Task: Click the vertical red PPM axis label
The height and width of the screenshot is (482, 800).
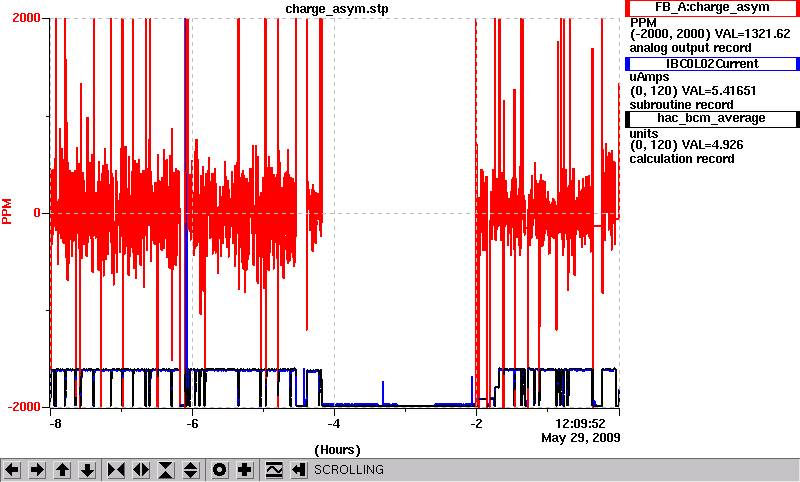Action: [x=7, y=212]
